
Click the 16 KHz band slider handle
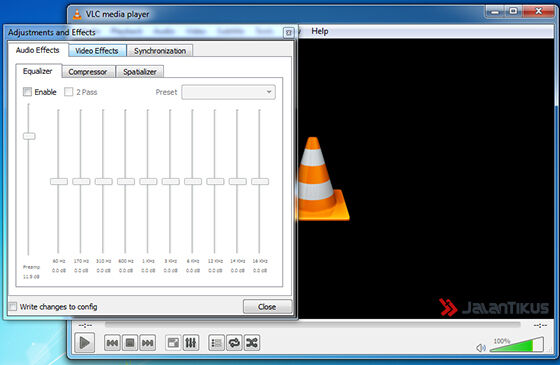pyautogui.click(x=260, y=181)
